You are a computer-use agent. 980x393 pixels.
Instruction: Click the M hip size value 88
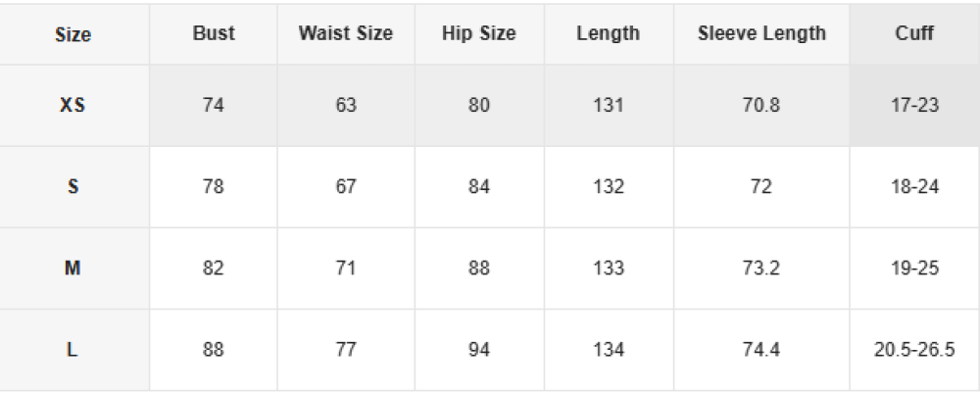click(x=479, y=268)
